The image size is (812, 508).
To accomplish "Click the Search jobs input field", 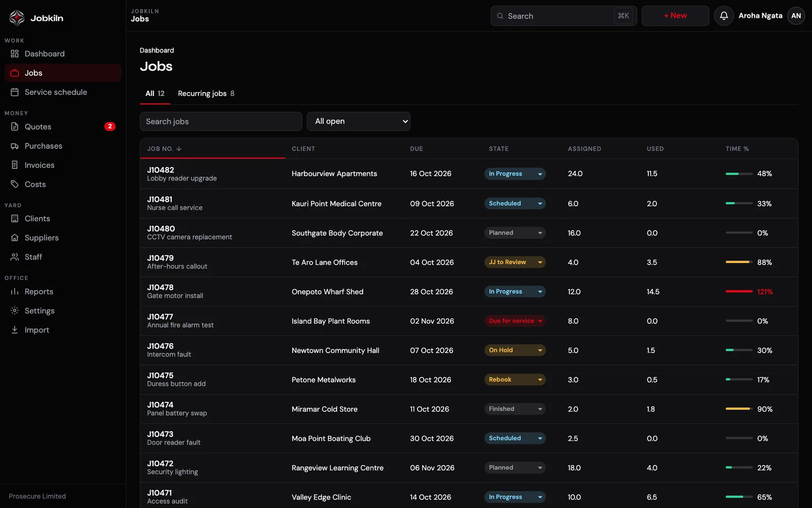I will point(221,121).
